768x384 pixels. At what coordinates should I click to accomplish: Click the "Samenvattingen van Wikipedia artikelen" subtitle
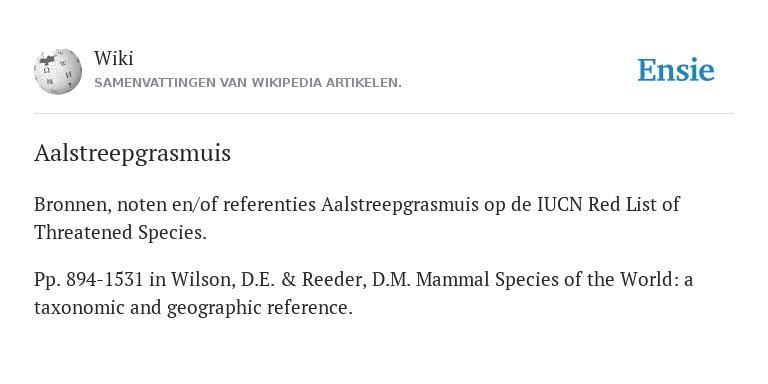pos(248,83)
